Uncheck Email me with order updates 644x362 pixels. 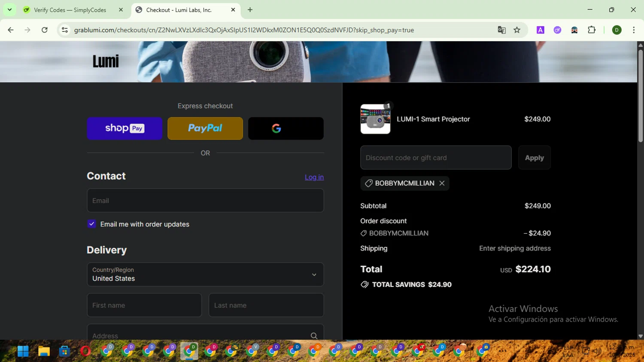pyautogui.click(x=91, y=224)
